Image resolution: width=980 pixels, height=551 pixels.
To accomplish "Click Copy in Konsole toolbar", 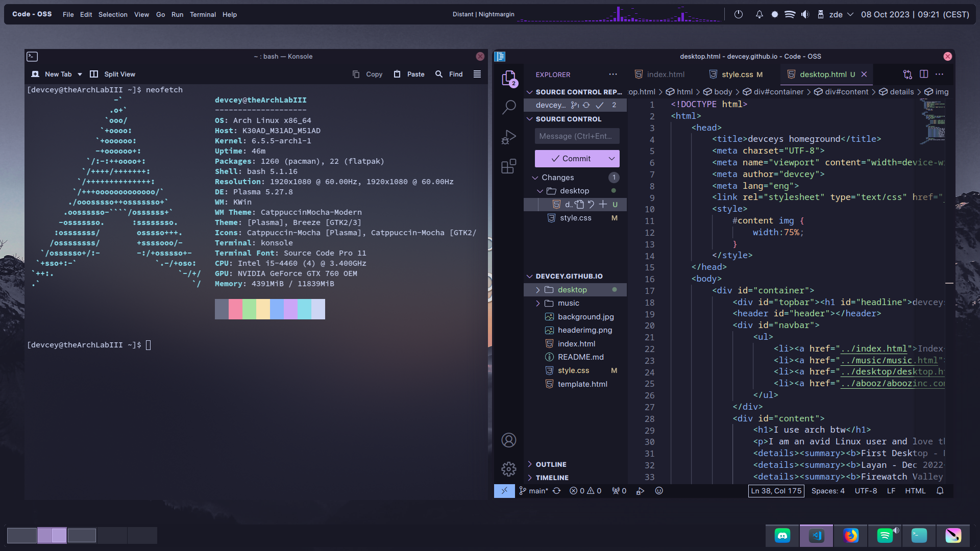I will [x=367, y=74].
